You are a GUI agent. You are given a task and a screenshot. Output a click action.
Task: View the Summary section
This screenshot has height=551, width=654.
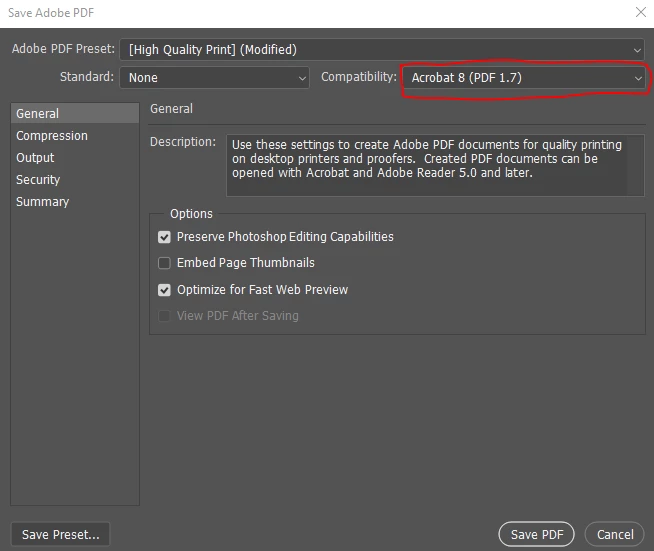coord(75,202)
